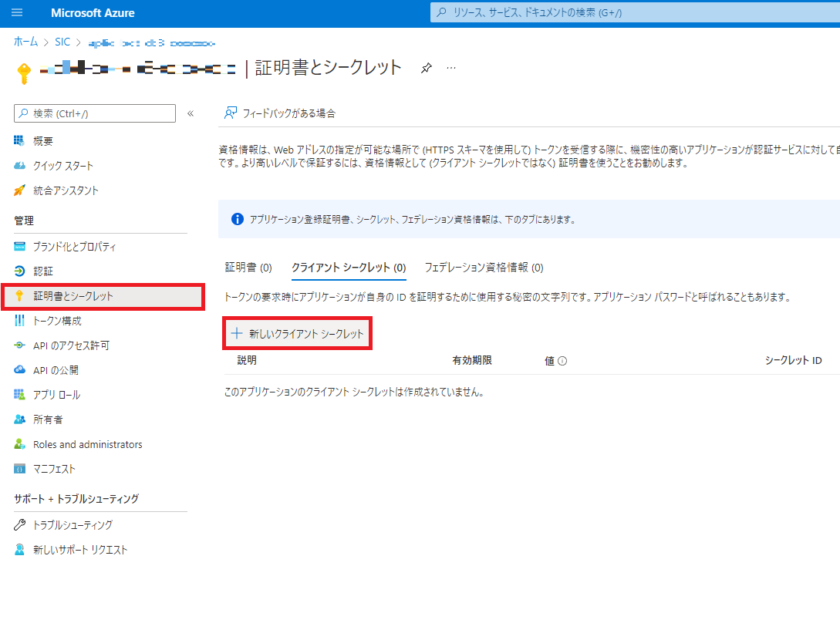Open the 認証 authentication page
This screenshot has width=840, height=630.
click(x=43, y=271)
